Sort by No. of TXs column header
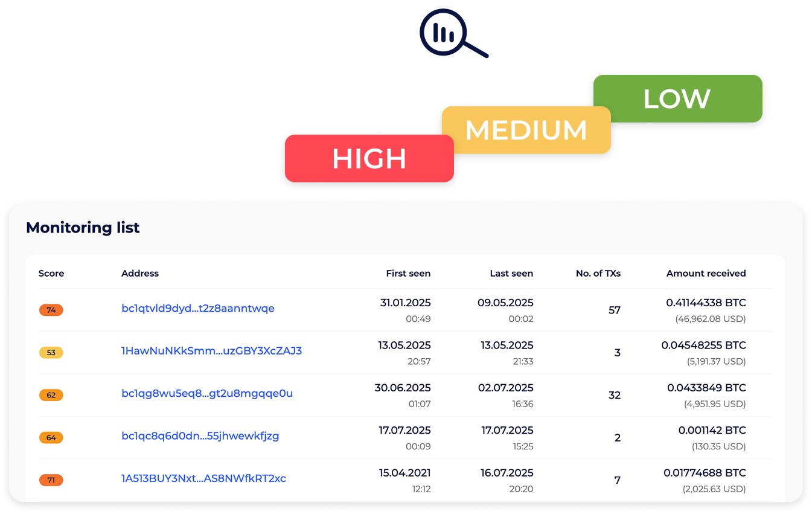 tap(598, 274)
